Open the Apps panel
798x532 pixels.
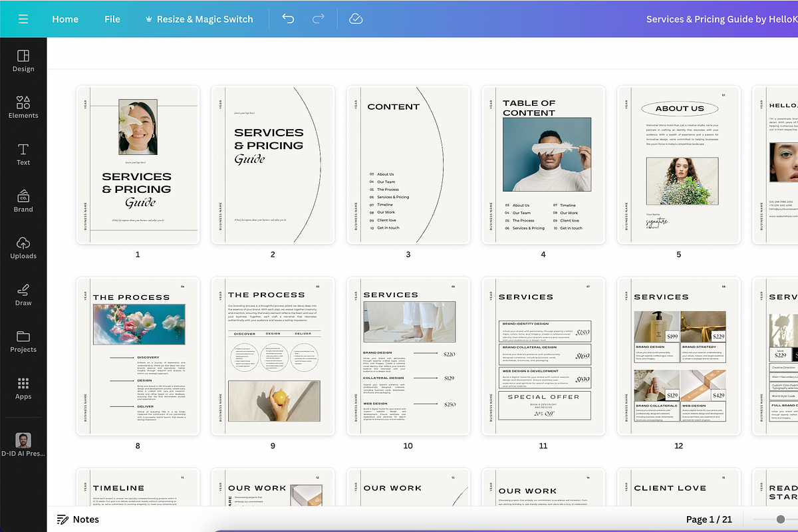[23, 388]
